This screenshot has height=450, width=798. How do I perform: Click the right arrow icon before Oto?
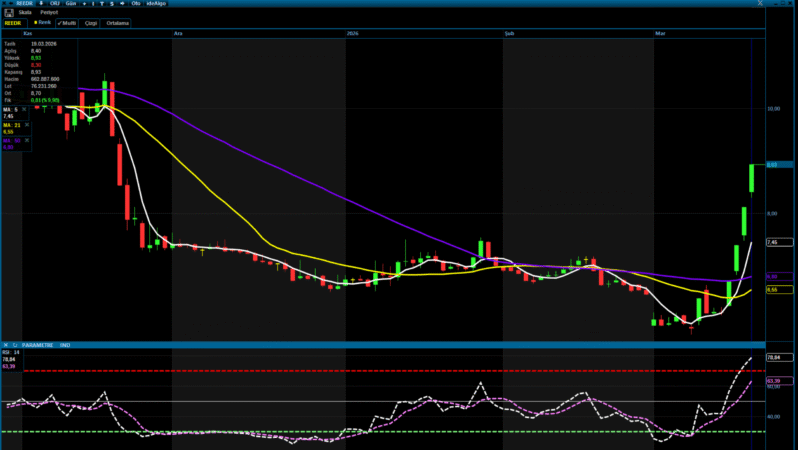point(121,4)
